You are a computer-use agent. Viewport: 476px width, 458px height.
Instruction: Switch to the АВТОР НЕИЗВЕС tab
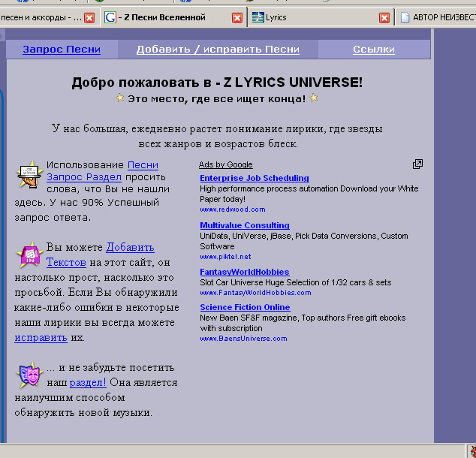tap(443, 17)
